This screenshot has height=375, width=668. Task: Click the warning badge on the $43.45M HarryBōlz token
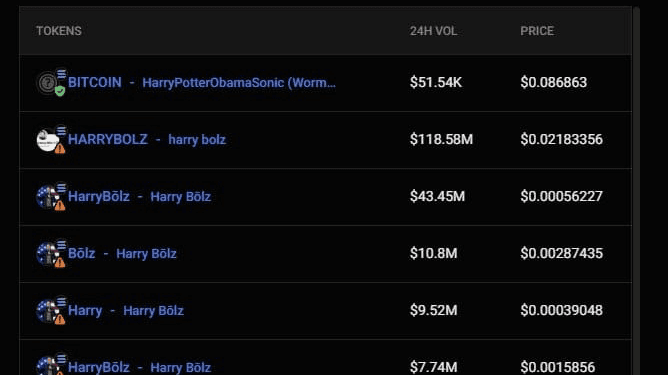pos(60,205)
